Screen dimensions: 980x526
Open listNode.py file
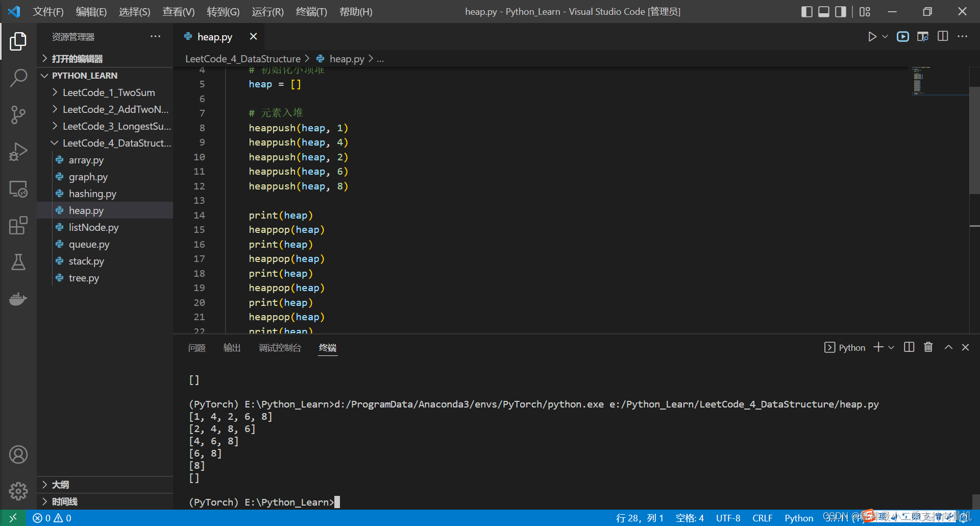(x=105, y=227)
